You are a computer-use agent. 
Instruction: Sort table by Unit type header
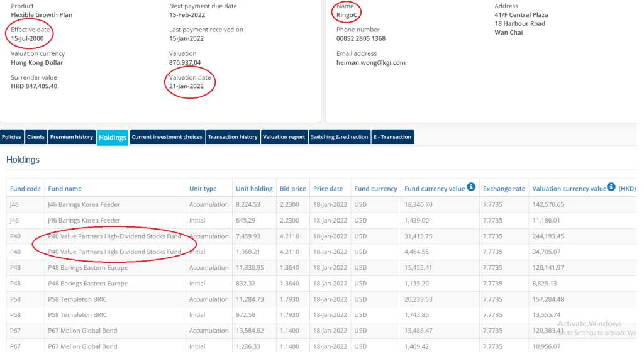click(x=203, y=189)
